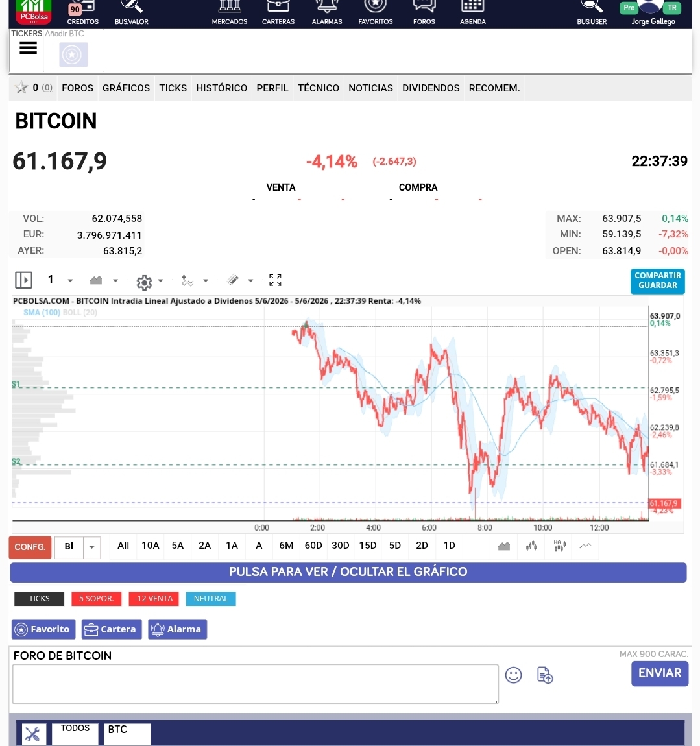Toggle the chart side panel icon

[x=23, y=280]
